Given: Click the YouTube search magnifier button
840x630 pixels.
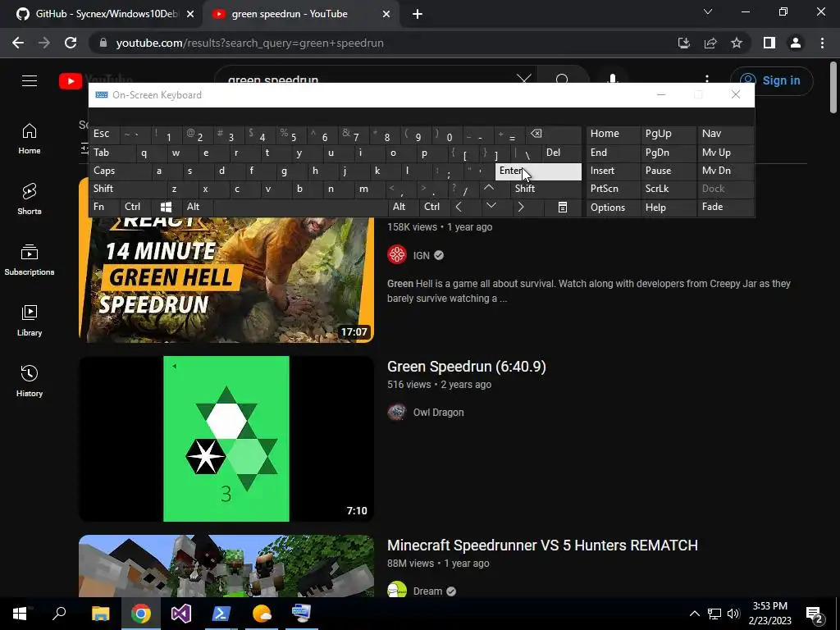Looking at the screenshot, I should tap(562, 80).
